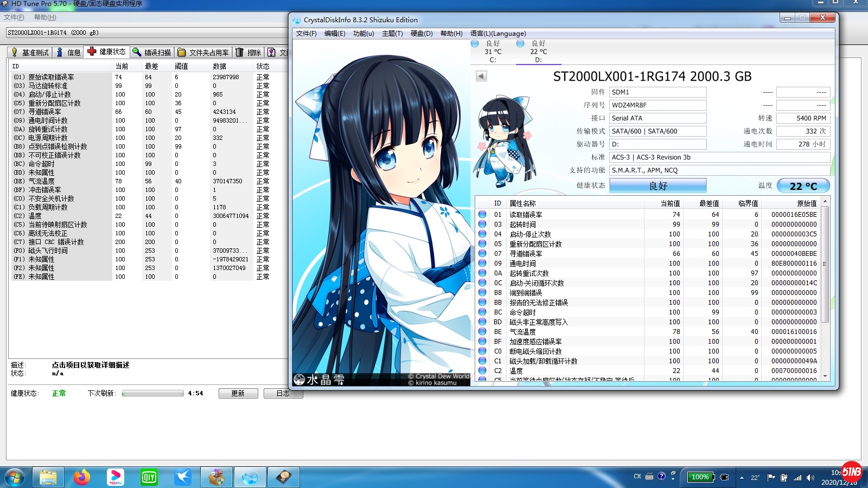Open the Benchmark (基准测试) tab
The image size is (868, 488).
pyautogui.click(x=30, y=53)
